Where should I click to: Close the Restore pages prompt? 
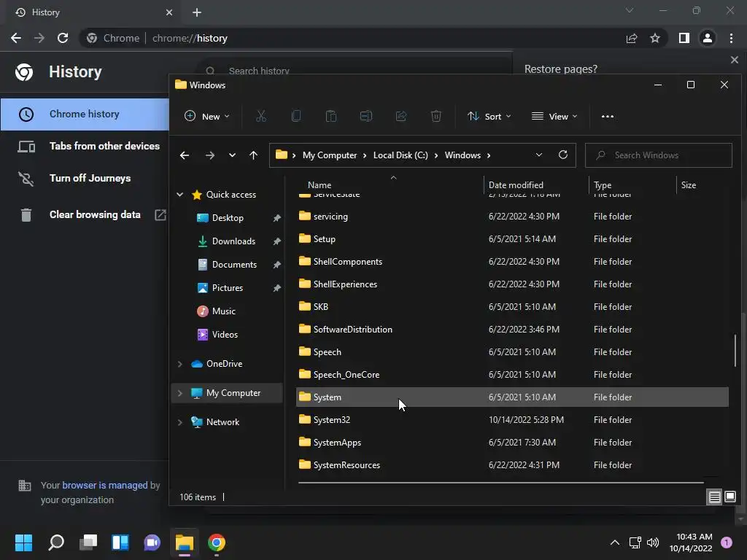pyautogui.click(x=734, y=60)
